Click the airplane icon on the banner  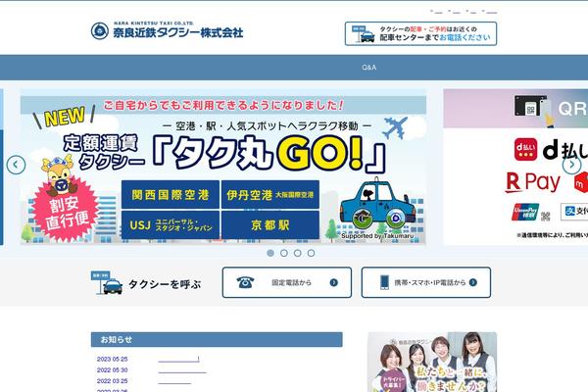click(395, 127)
